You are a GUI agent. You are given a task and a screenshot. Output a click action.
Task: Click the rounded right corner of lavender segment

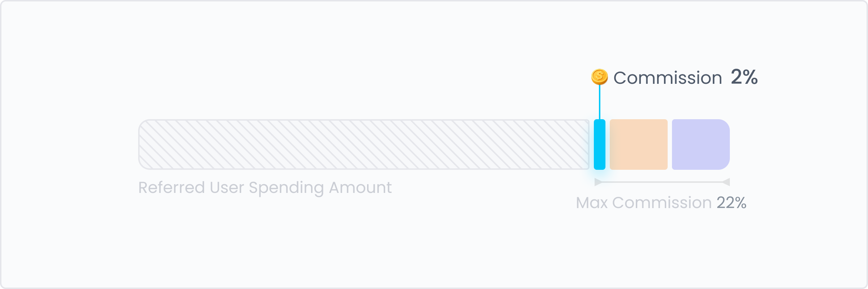click(x=723, y=127)
